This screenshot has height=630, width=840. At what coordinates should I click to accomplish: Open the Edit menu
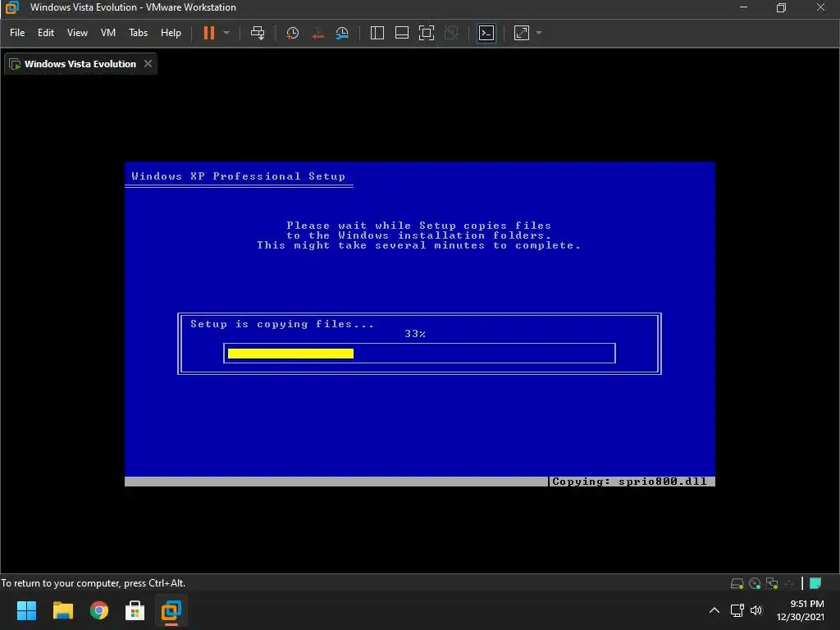pos(46,33)
